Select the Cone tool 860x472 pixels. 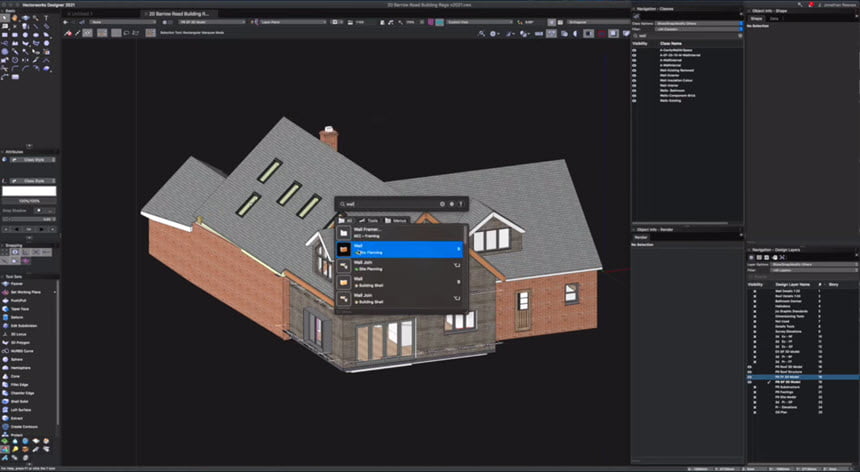coord(13,376)
